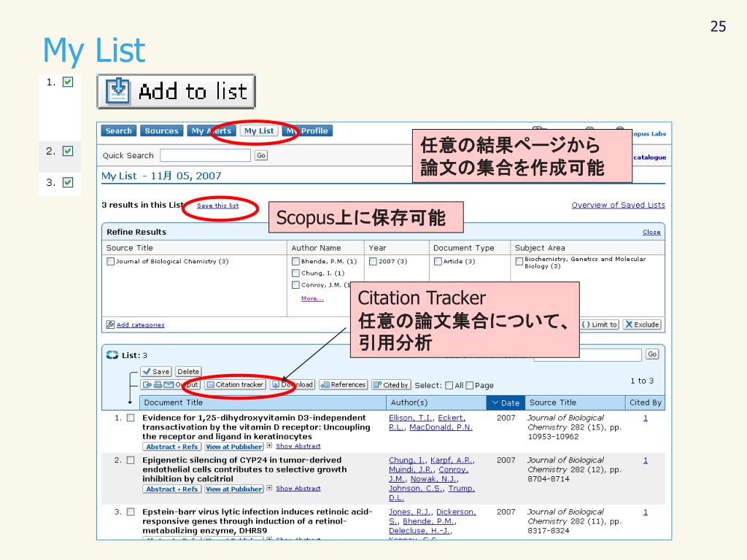Check the checkbox for result 2
The height and width of the screenshot is (560, 747).
click(131, 460)
